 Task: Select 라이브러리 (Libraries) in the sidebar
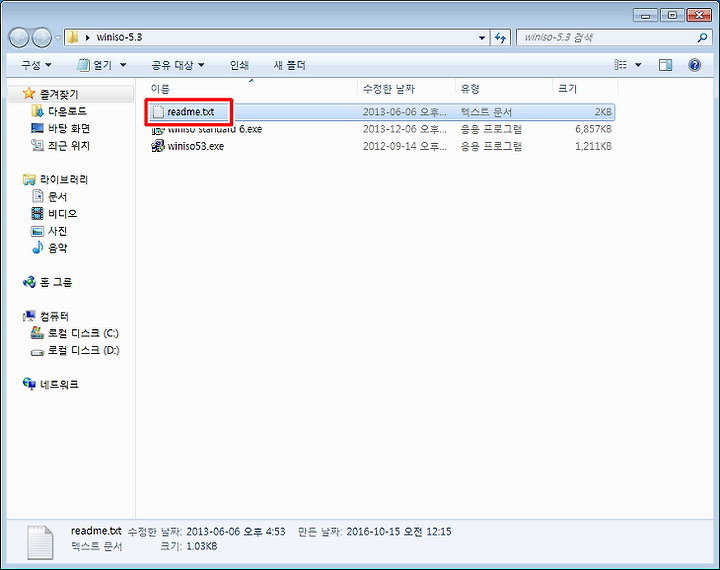pos(63,179)
